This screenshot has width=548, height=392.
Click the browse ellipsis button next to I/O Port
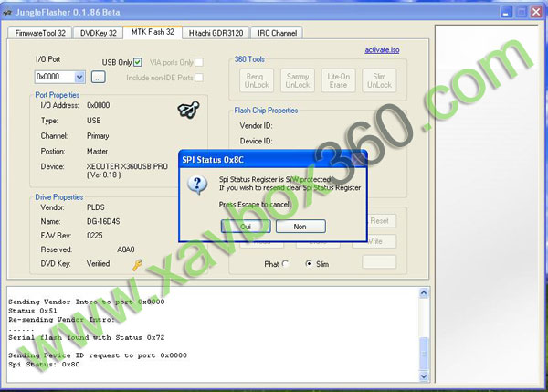pyautogui.click(x=99, y=77)
